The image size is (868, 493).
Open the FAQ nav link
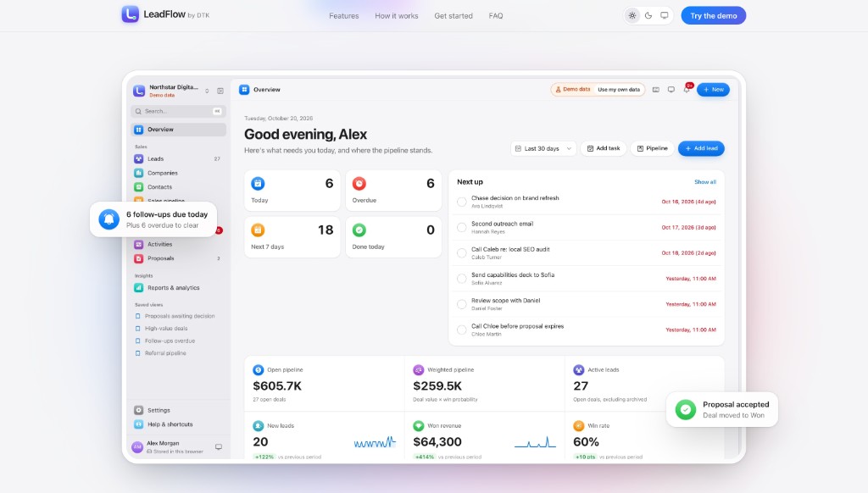[496, 16]
